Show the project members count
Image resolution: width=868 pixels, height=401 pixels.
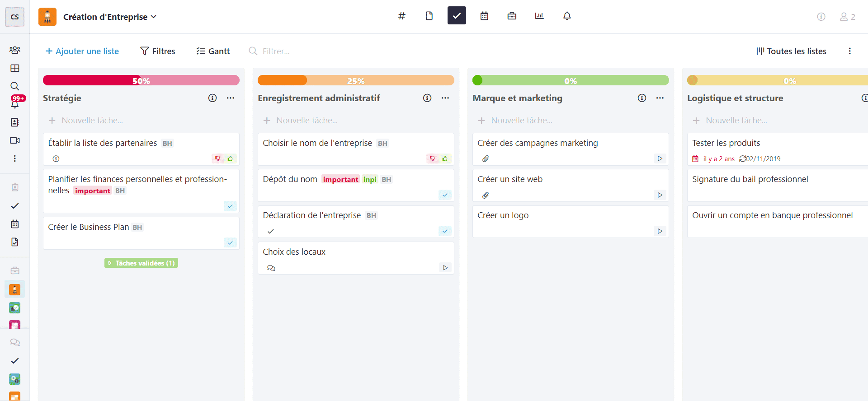(848, 17)
